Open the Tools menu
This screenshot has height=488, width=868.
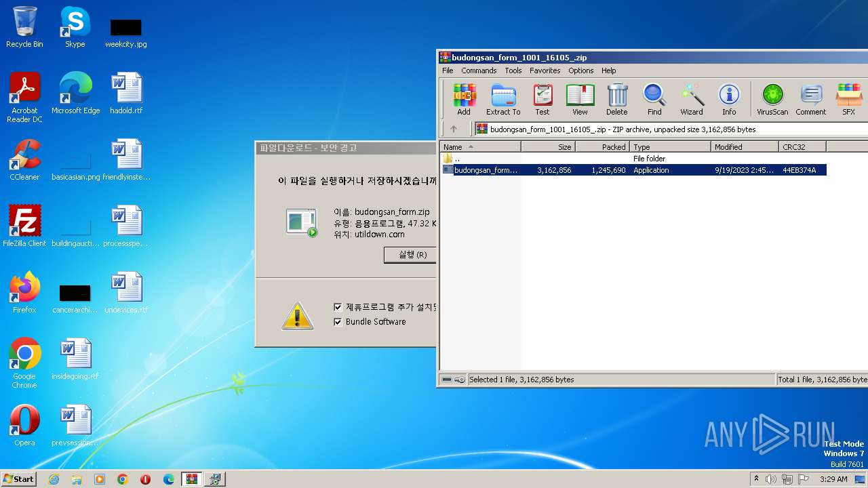point(513,70)
